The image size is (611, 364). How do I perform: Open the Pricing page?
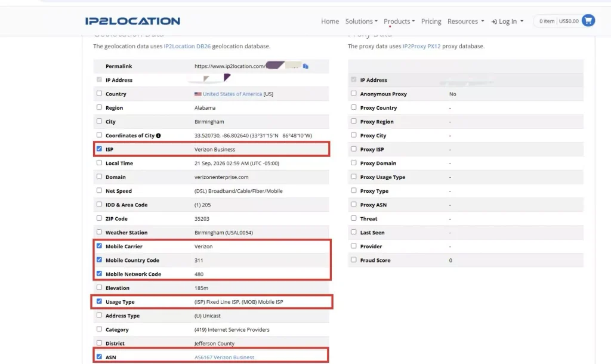tap(431, 21)
